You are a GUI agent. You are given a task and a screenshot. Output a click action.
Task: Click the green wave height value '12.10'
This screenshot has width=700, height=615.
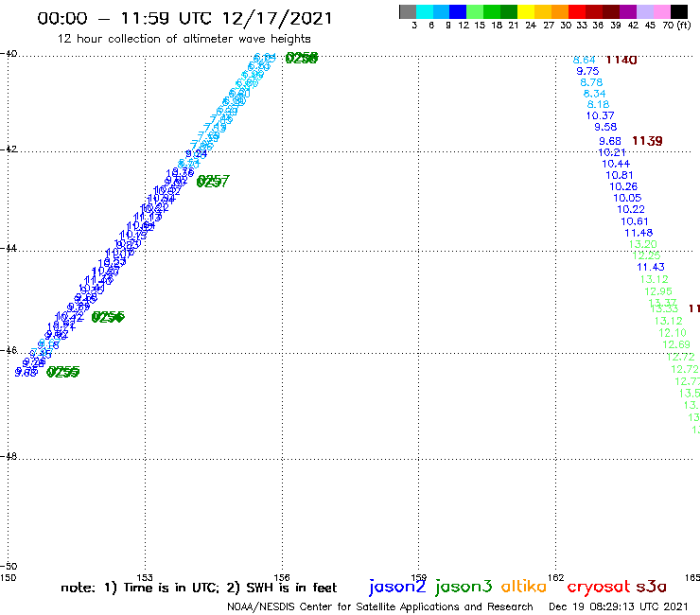(x=673, y=333)
